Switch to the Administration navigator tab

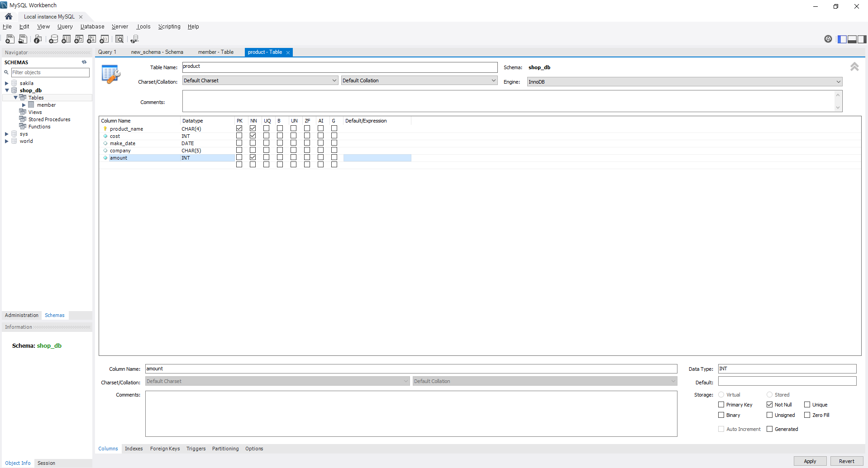pos(22,315)
